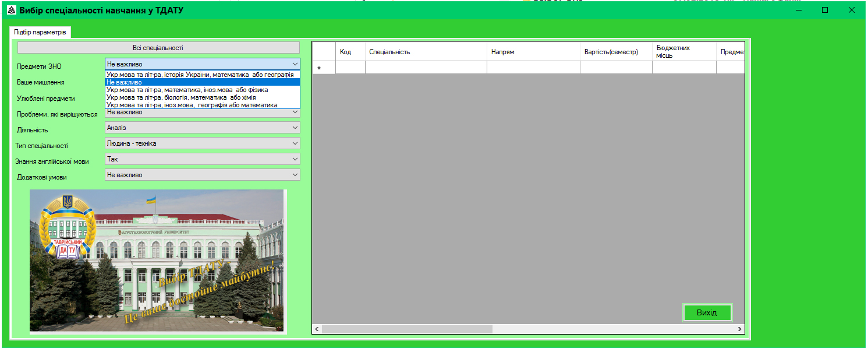Open the Діяльність dropdown showing Аналіз

coord(203,127)
